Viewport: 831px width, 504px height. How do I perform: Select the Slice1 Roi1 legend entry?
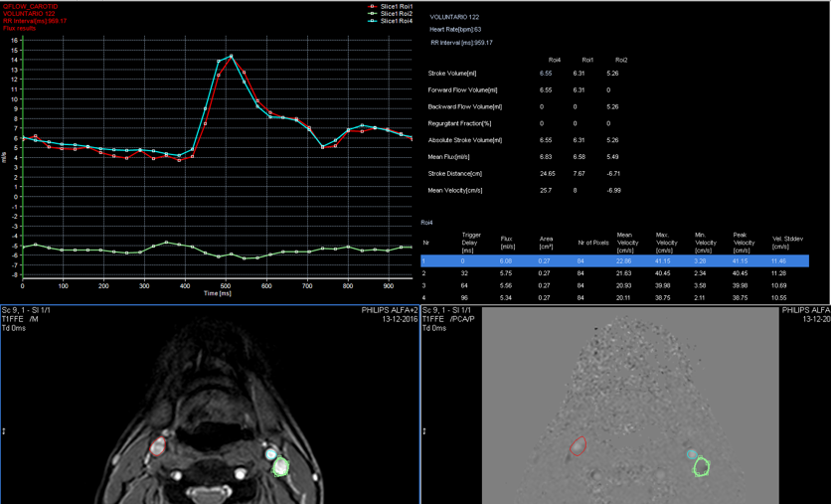pos(390,6)
